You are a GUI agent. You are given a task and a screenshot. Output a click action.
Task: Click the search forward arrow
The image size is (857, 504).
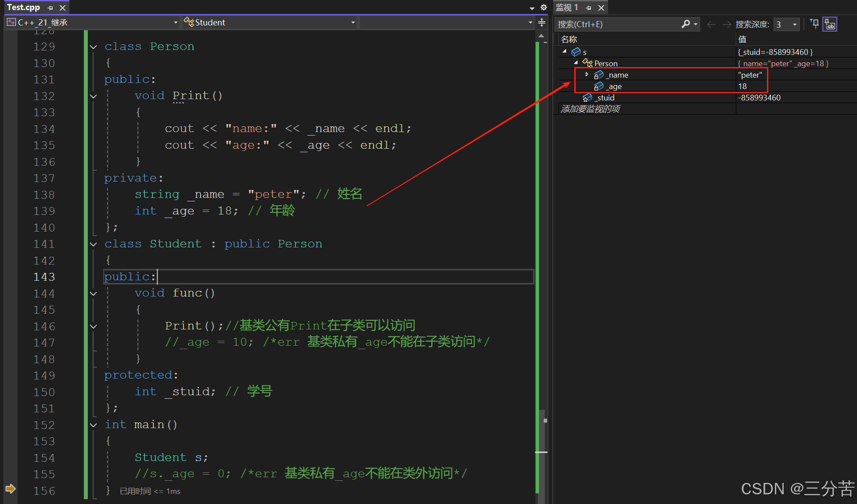click(727, 25)
